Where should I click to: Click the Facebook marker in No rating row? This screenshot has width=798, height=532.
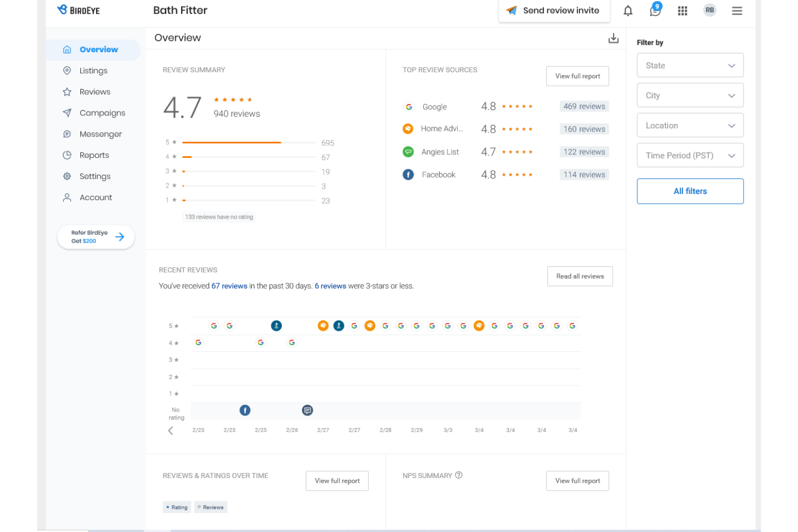point(245,411)
